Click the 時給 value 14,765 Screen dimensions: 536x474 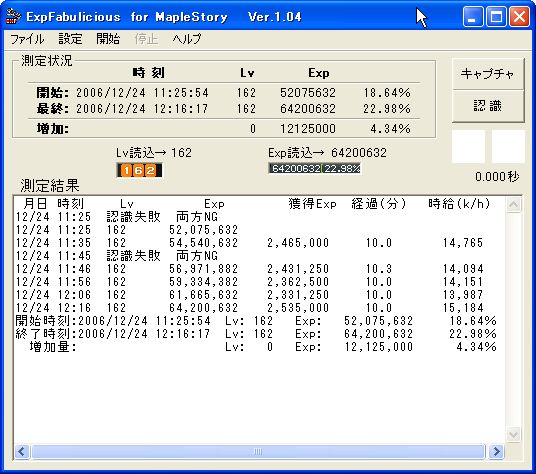pos(463,243)
